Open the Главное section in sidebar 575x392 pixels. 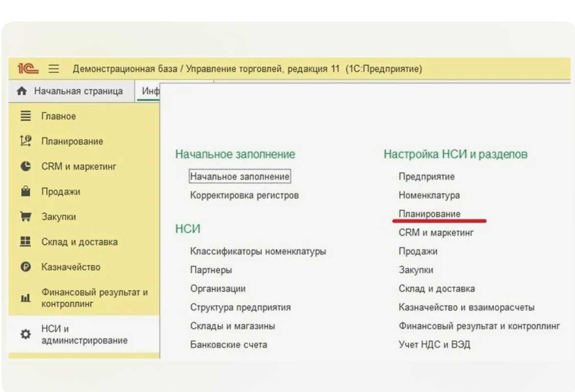coord(84,116)
